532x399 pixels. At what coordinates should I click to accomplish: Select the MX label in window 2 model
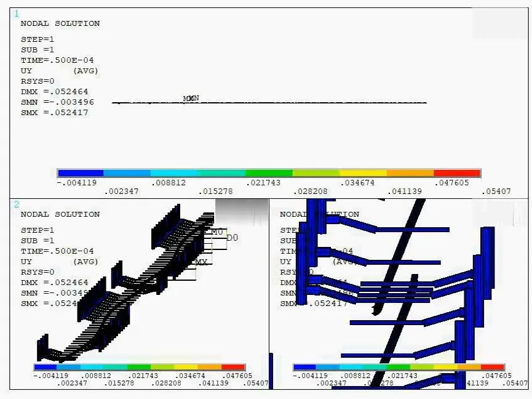tap(201, 262)
